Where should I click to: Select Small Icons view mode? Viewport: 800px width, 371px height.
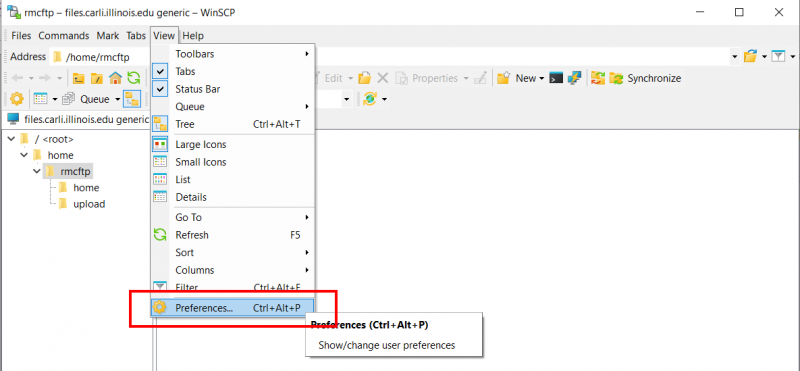(x=233, y=162)
